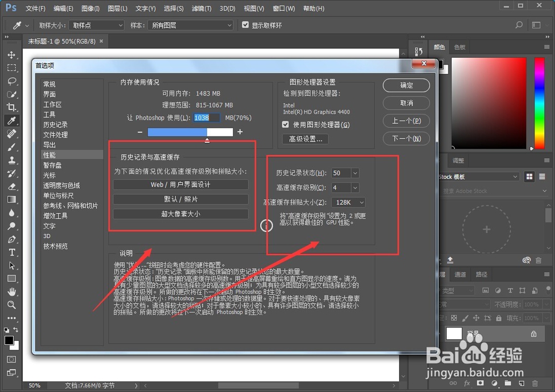Screen dimensions: 555x392
Task: Select 暂存盘 in preferences list
Action: pos(52,165)
